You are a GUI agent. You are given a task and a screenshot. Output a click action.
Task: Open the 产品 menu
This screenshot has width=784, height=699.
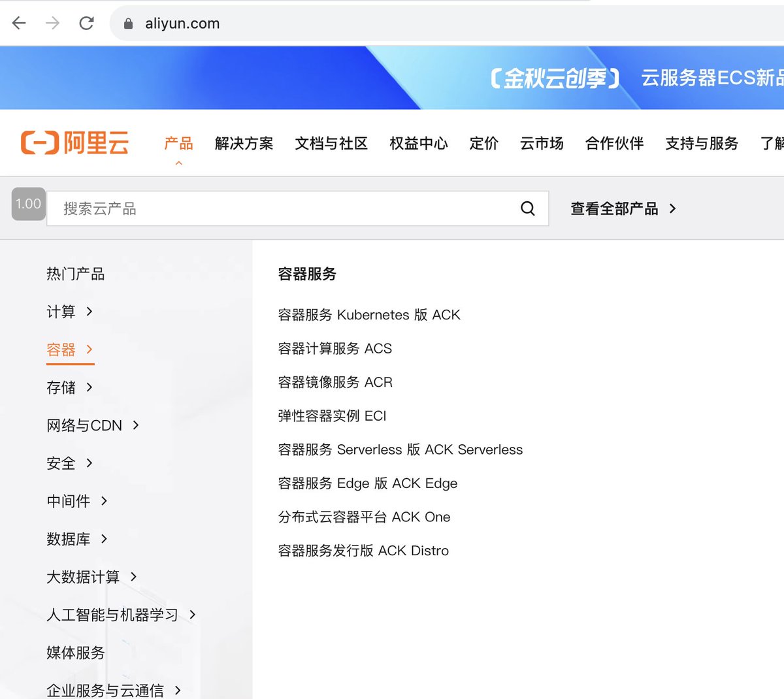pyautogui.click(x=178, y=144)
